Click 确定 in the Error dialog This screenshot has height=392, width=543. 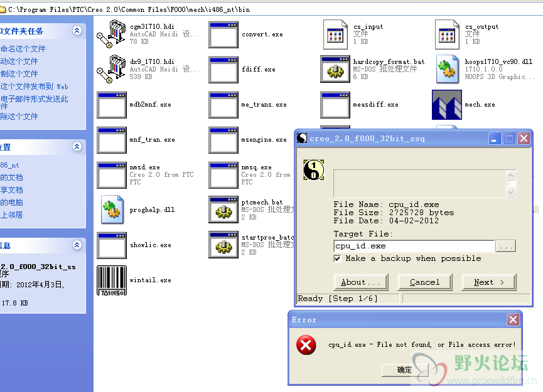point(405,370)
